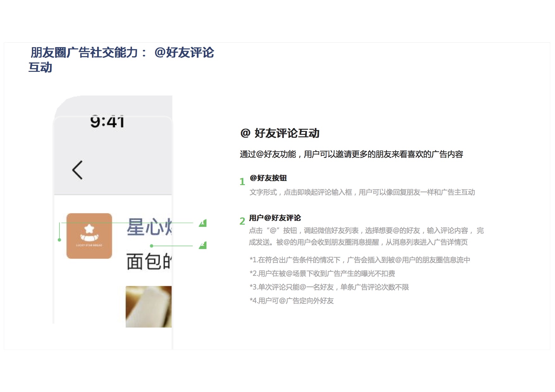
Task: Click the blue brand name 星心 text
Action: click(149, 227)
